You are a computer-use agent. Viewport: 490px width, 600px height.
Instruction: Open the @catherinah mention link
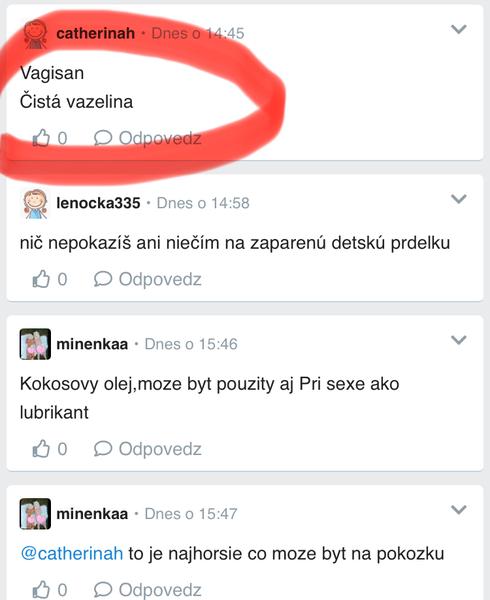coord(72,554)
